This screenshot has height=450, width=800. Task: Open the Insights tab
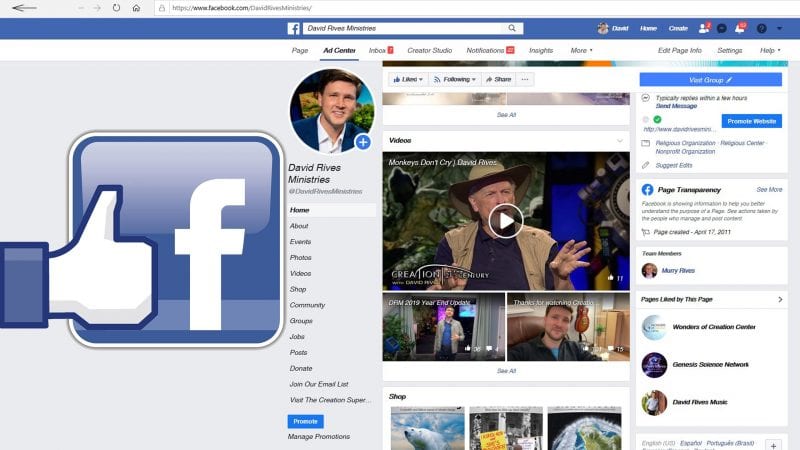point(541,51)
